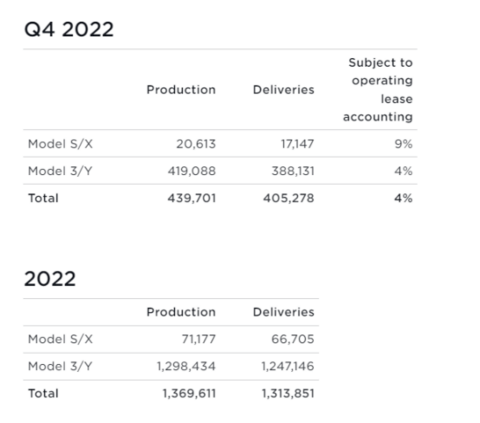Screen dimensions: 480x423
Task: Click the 388,131 deliveries value
Action: 293,171
